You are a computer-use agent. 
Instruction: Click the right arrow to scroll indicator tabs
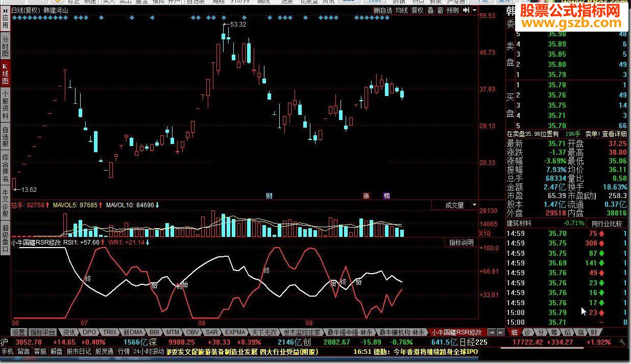pos(500,332)
